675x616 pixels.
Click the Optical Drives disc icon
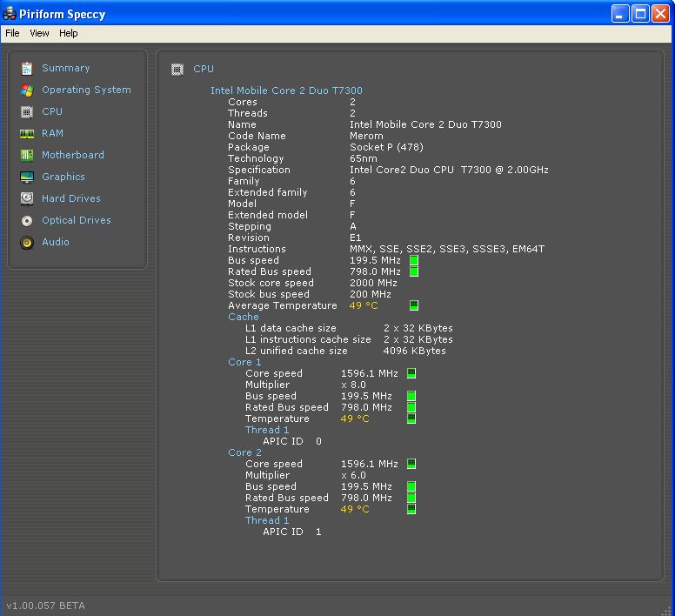click(x=27, y=220)
